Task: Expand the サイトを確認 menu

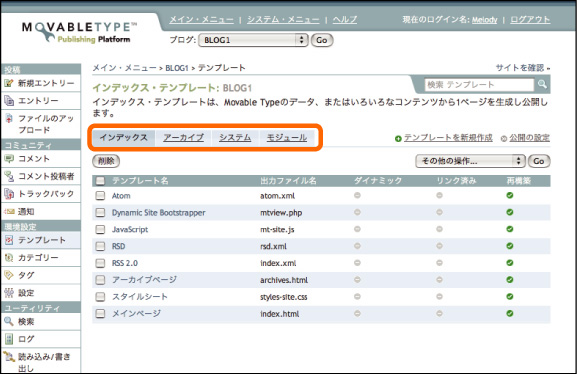Action: point(523,68)
